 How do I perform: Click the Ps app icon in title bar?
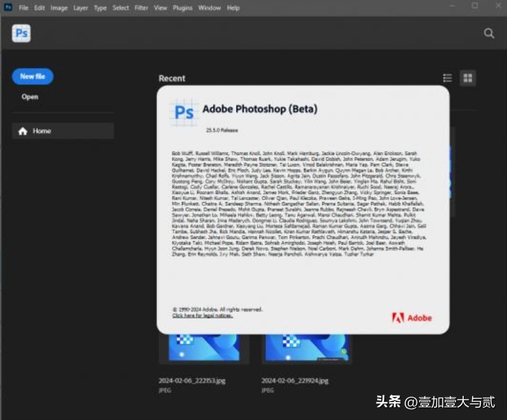8,7
